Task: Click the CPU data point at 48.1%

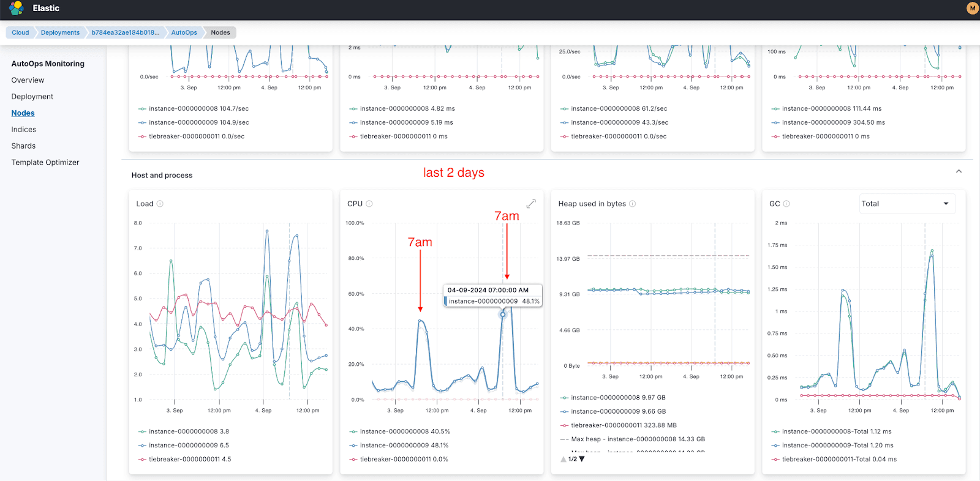Action: pos(503,315)
